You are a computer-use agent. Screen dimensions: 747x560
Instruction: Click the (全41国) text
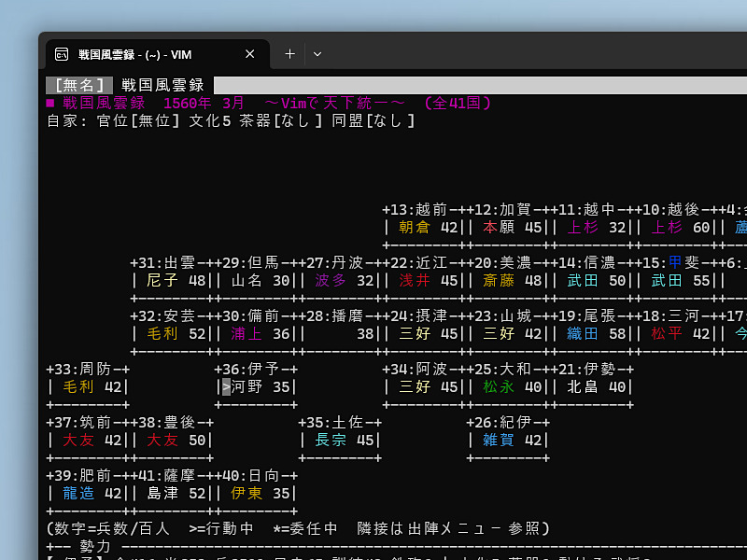pos(457,103)
